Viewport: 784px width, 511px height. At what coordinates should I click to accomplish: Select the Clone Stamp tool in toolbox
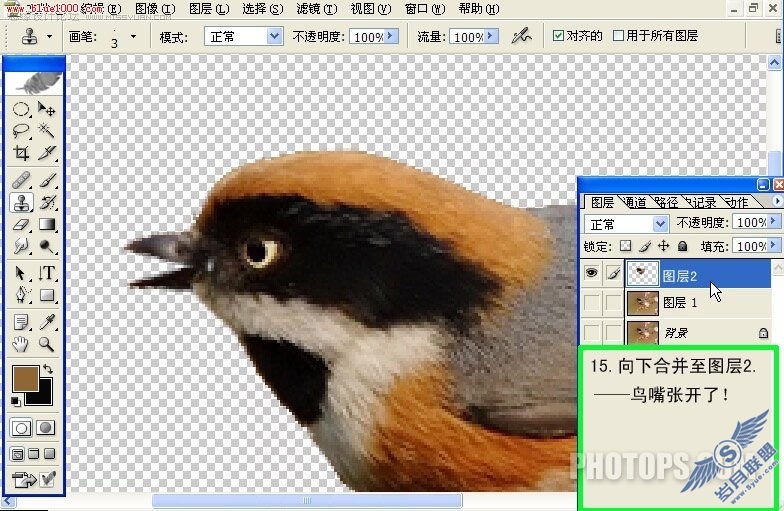coord(21,202)
